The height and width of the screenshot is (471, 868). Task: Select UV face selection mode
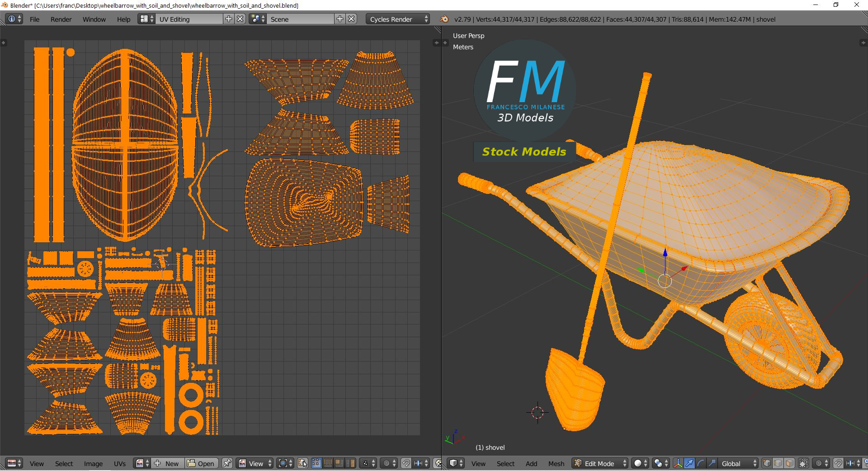click(x=339, y=463)
